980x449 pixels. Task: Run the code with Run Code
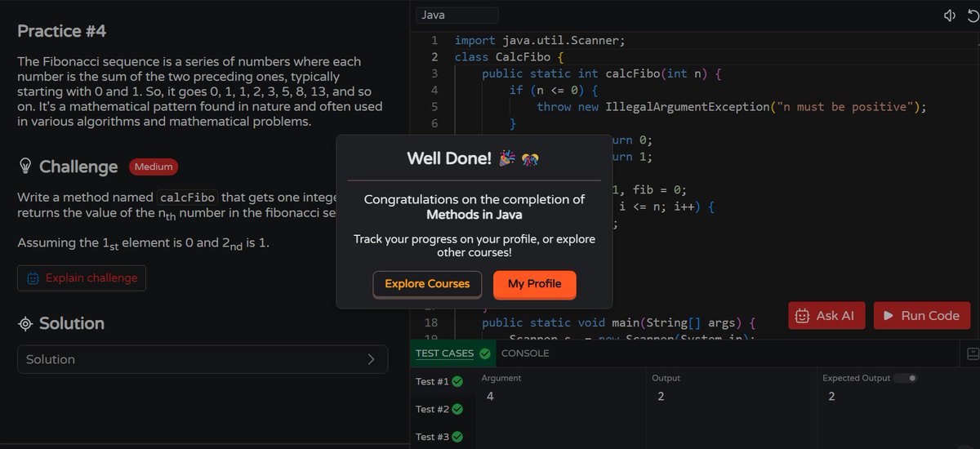pyautogui.click(x=922, y=316)
